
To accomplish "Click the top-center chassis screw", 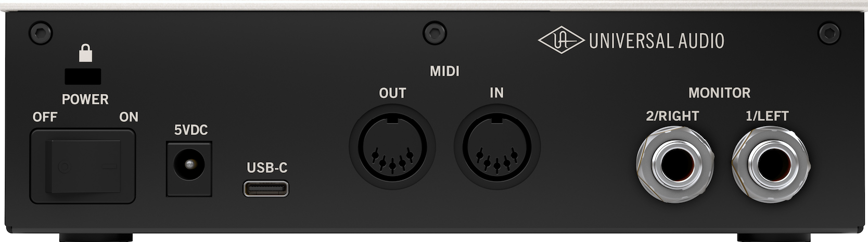I will click(435, 33).
